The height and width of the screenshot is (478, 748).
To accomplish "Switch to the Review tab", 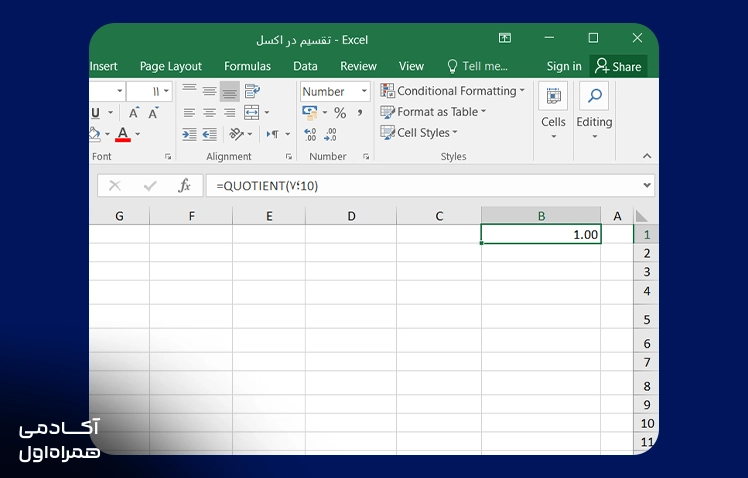I will [x=358, y=66].
